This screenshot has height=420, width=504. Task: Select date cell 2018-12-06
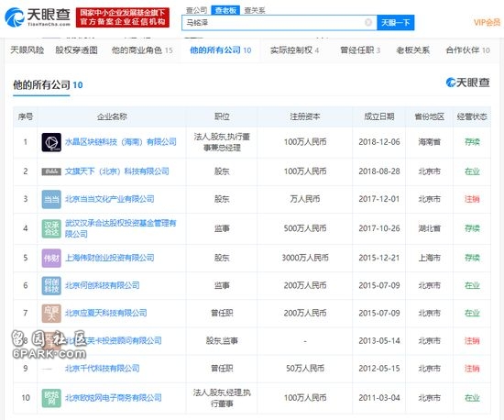(x=379, y=142)
